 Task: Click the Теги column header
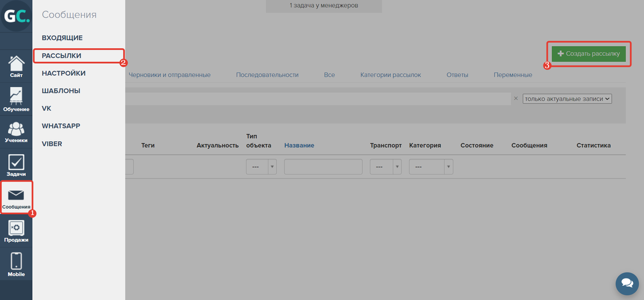[148, 145]
